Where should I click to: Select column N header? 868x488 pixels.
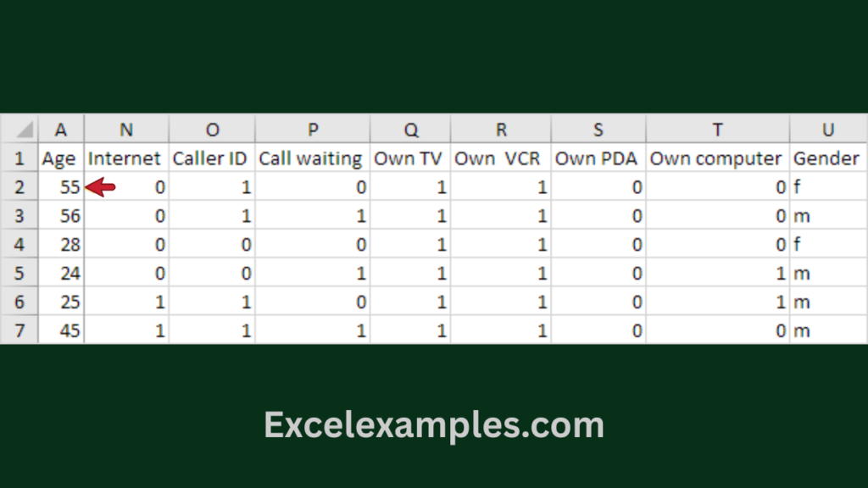125,130
